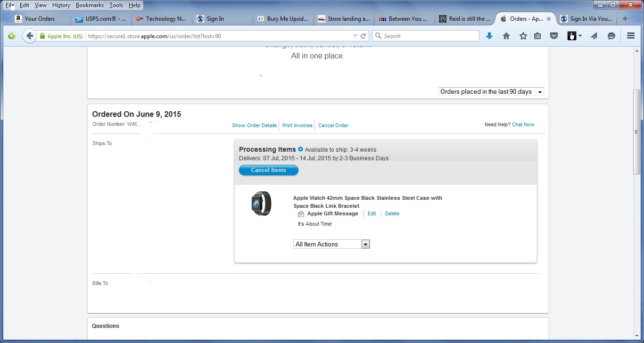
Task: Click the Apple Watch product thumbnail
Action: [261, 204]
